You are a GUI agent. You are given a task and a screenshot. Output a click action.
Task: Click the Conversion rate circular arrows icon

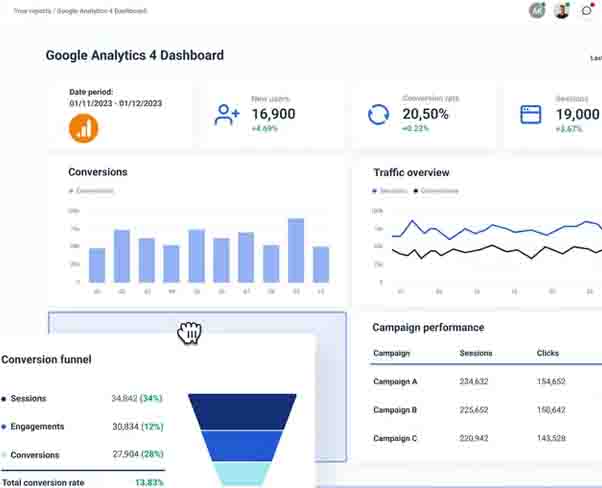point(378,114)
